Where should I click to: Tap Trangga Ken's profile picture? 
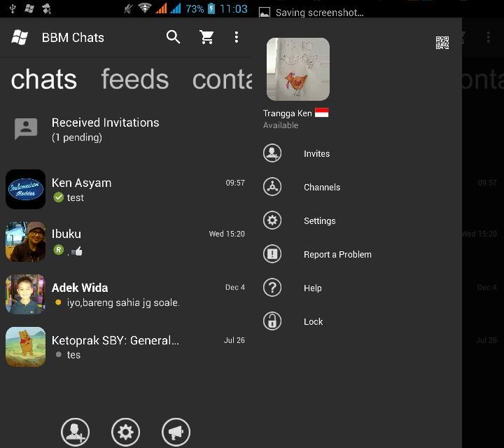point(298,69)
